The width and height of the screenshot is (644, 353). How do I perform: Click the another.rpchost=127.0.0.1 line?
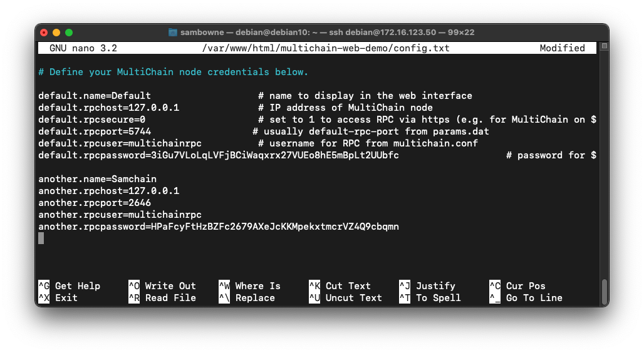[109, 191]
